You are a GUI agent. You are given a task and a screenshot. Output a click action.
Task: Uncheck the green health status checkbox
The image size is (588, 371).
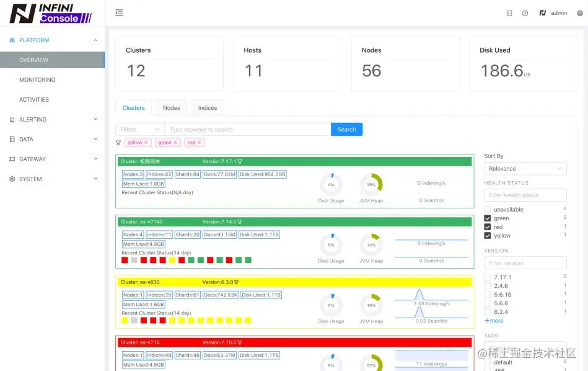point(488,218)
